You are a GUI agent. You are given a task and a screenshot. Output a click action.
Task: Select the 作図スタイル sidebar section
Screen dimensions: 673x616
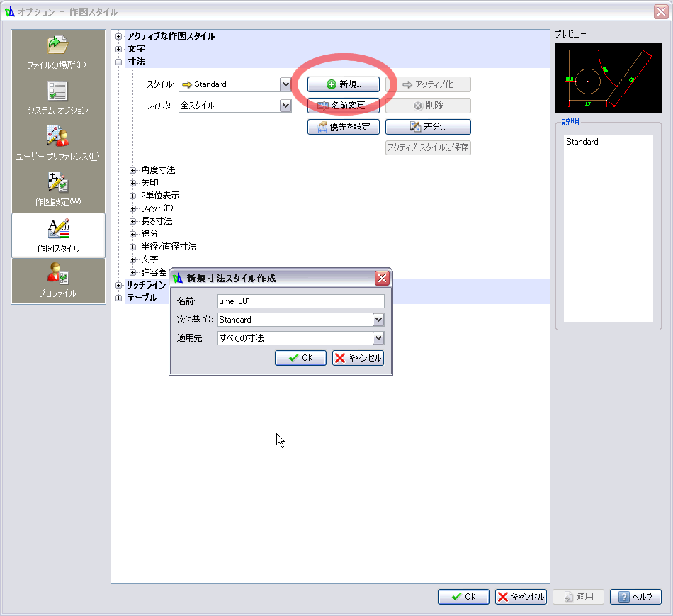tap(58, 235)
